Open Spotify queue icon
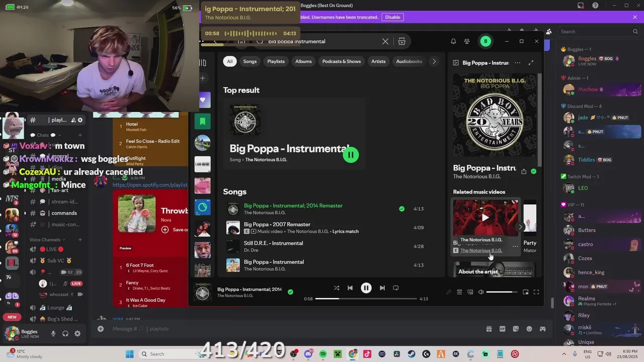This screenshot has height=362, width=644. (459, 292)
